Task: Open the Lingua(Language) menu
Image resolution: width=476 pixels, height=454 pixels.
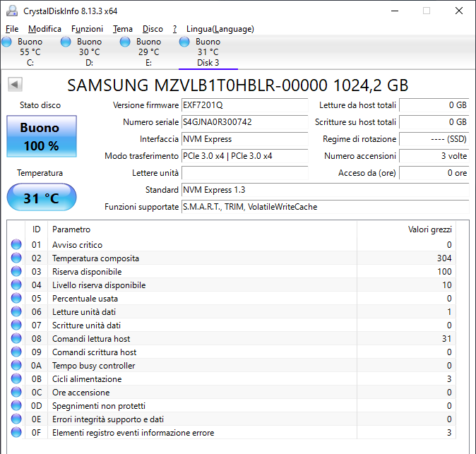Action: 220,29
